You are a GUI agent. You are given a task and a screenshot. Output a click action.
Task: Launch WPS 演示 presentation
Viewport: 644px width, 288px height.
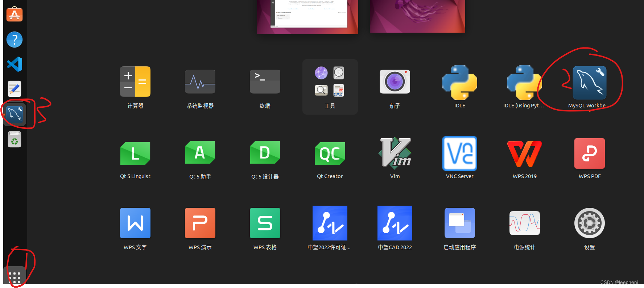click(x=200, y=223)
